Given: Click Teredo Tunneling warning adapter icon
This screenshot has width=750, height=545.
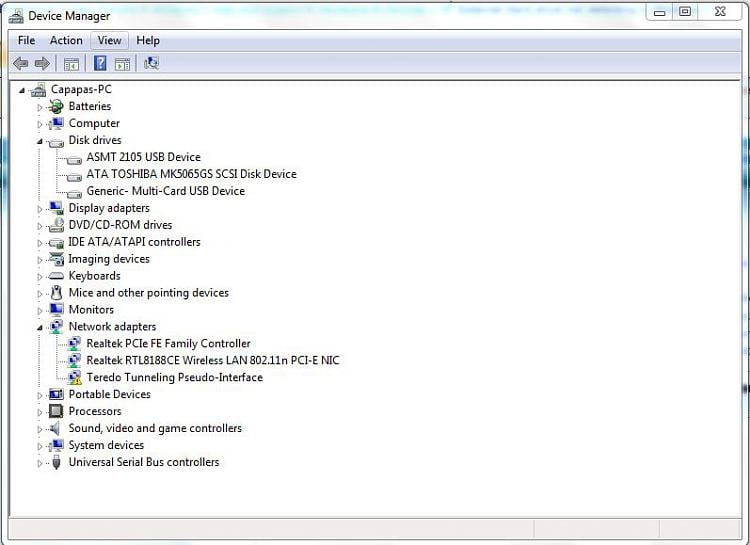Looking at the screenshot, I should coord(74,378).
